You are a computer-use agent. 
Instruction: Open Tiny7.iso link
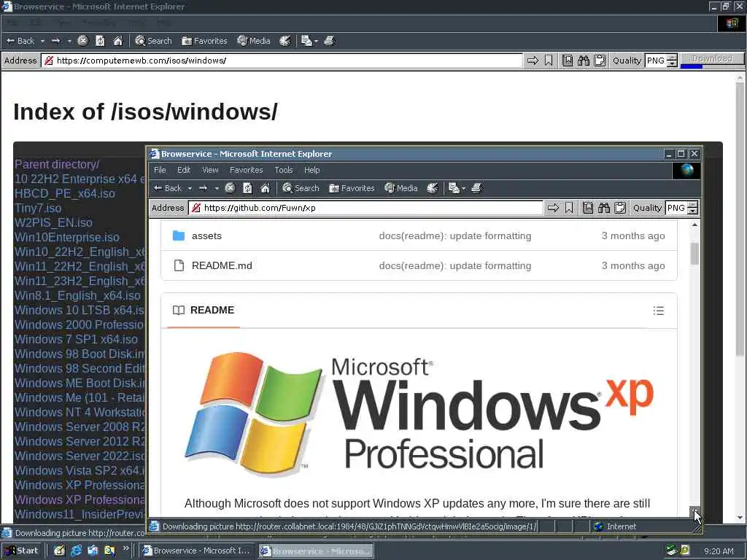pyautogui.click(x=38, y=208)
